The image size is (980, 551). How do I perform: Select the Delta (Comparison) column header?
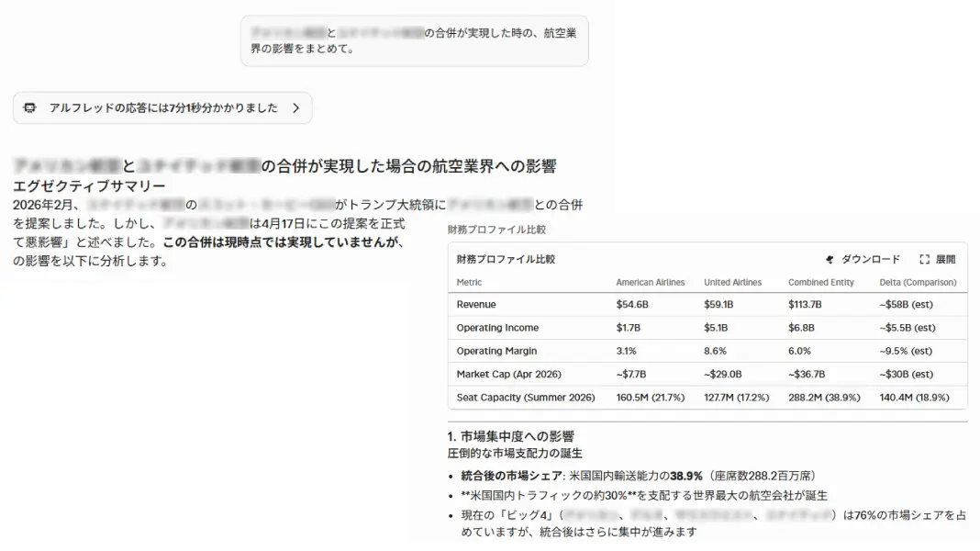point(918,282)
